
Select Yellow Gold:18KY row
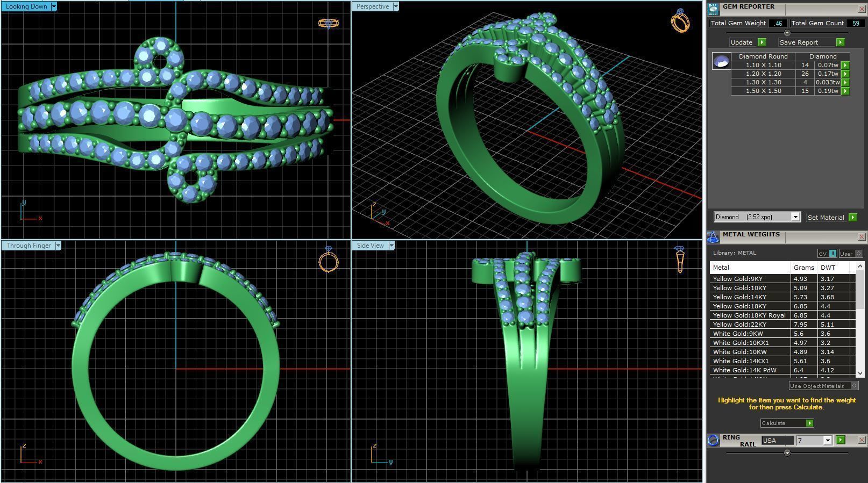click(782, 306)
